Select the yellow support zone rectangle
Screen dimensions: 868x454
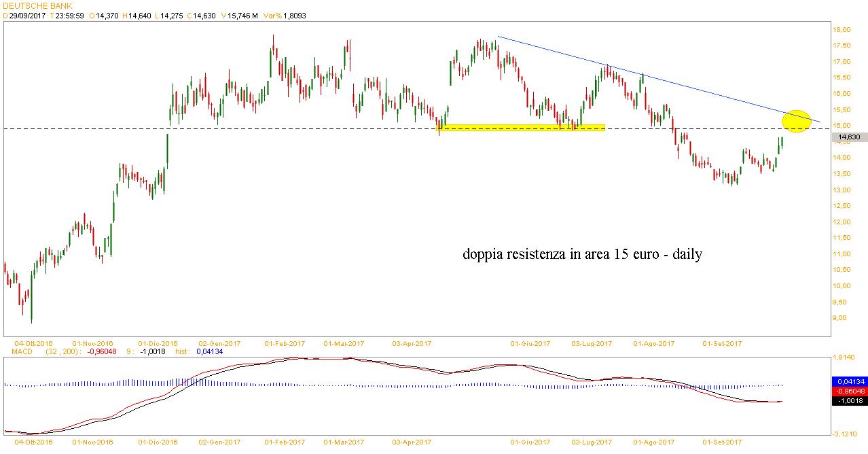[x=521, y=127]
